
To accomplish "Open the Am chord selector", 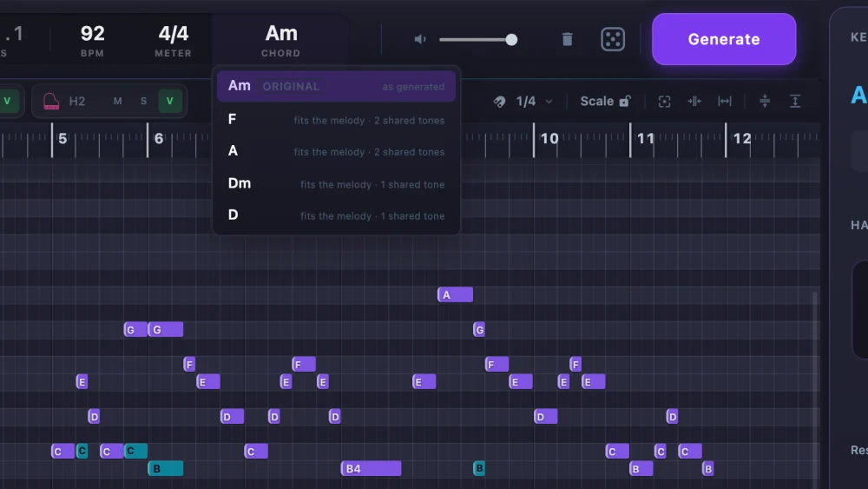I will click(280, 40).
